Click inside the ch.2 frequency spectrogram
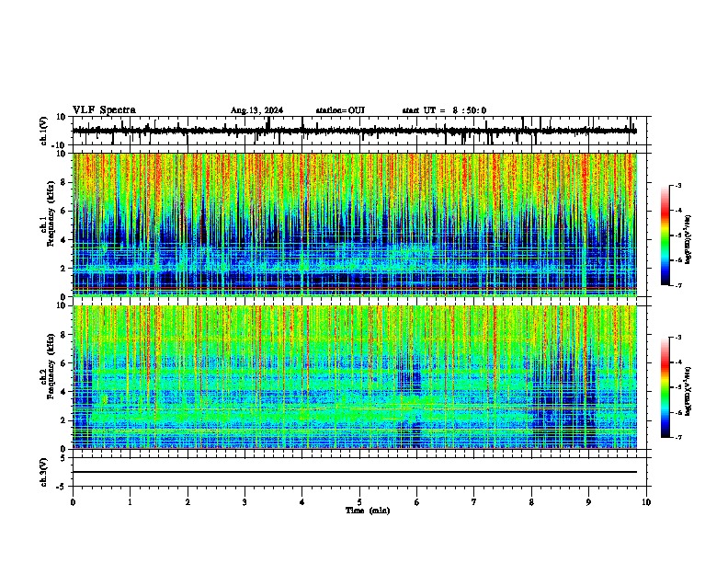This screenshot has height=563, width=728. coord(355,377)
